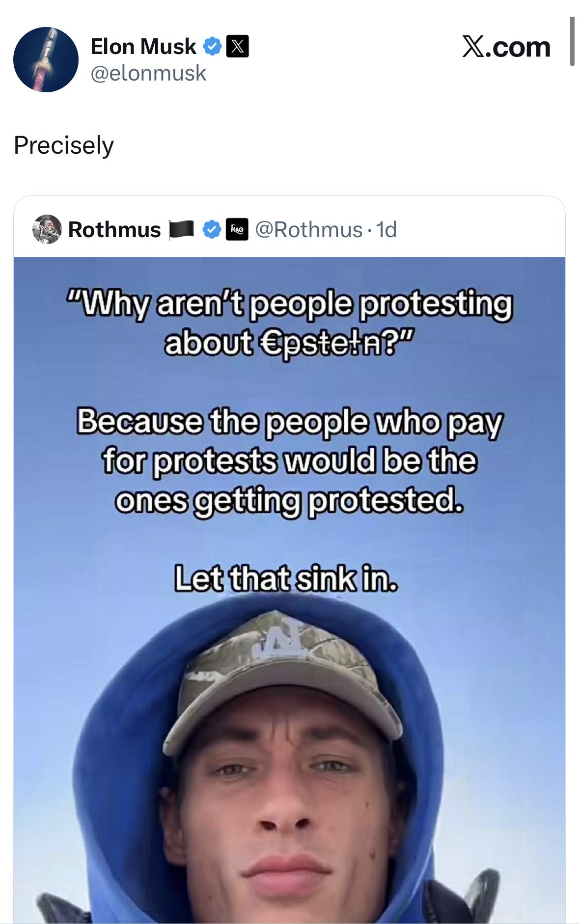
Task: Open the @Rothmus handle in quoted post
Action: click(308, 229)
